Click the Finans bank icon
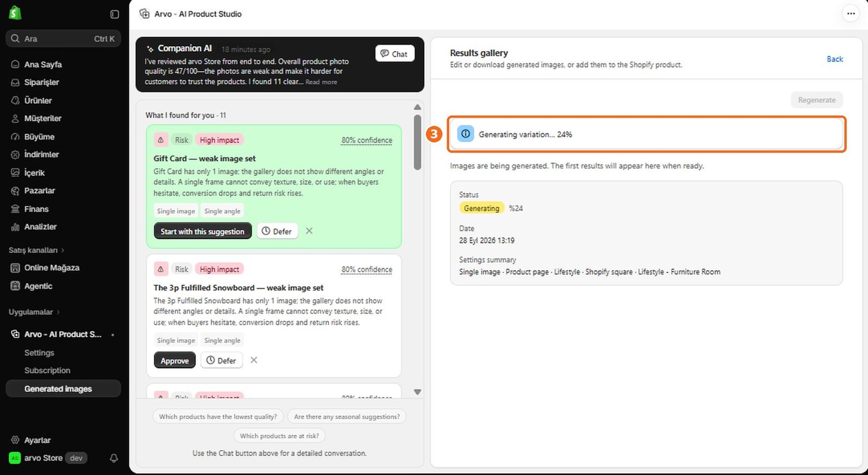The image size is (868, 475). (x=15, y=209)
